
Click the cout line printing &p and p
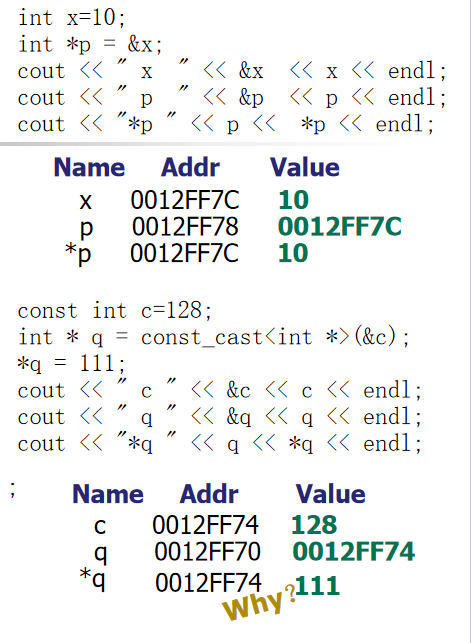click(232, 98)
